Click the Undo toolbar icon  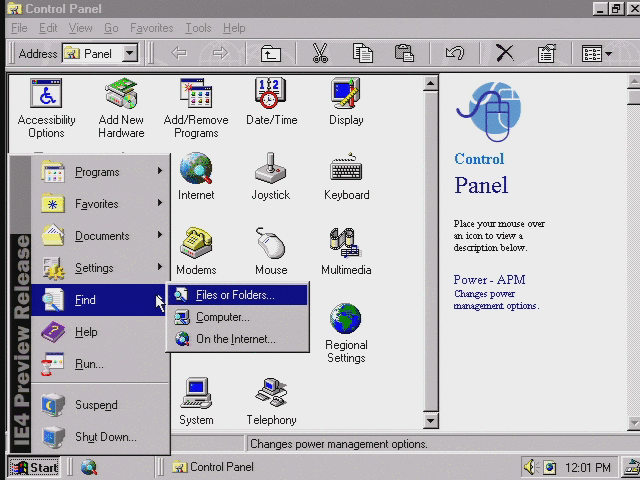(x=455, y=53)
